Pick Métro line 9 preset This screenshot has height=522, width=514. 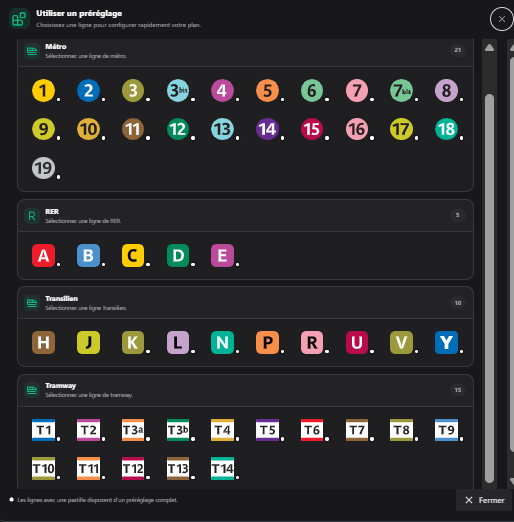coord(43,129)
